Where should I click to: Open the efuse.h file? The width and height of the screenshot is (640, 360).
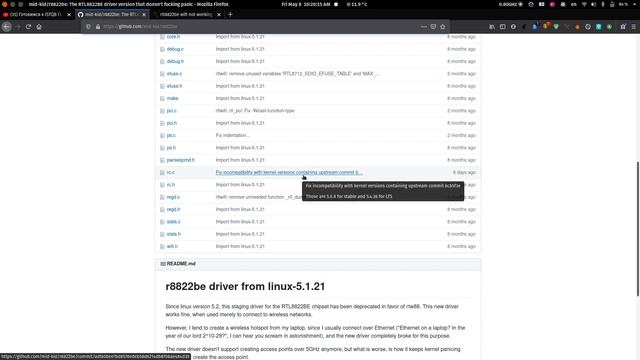pos(174,86)
